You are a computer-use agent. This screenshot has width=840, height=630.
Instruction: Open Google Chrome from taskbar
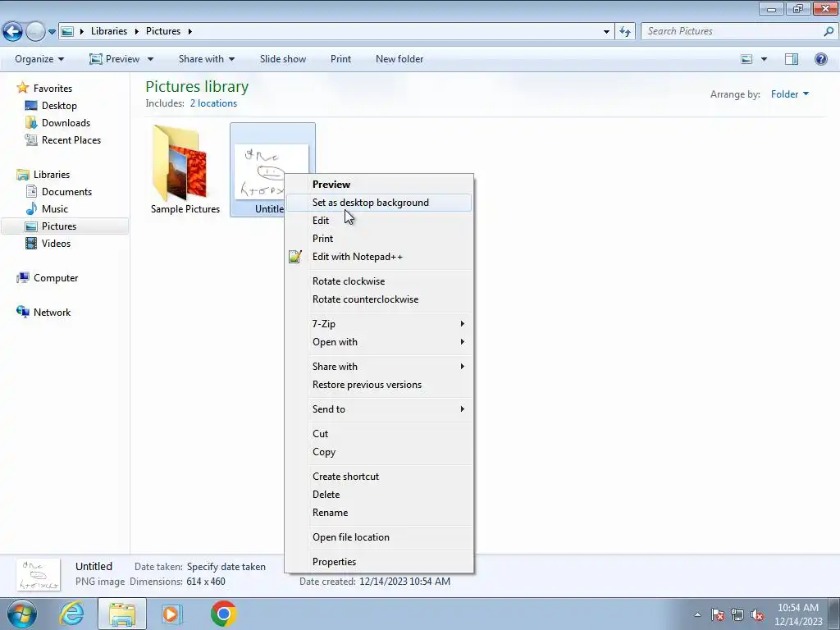[223, 614]
